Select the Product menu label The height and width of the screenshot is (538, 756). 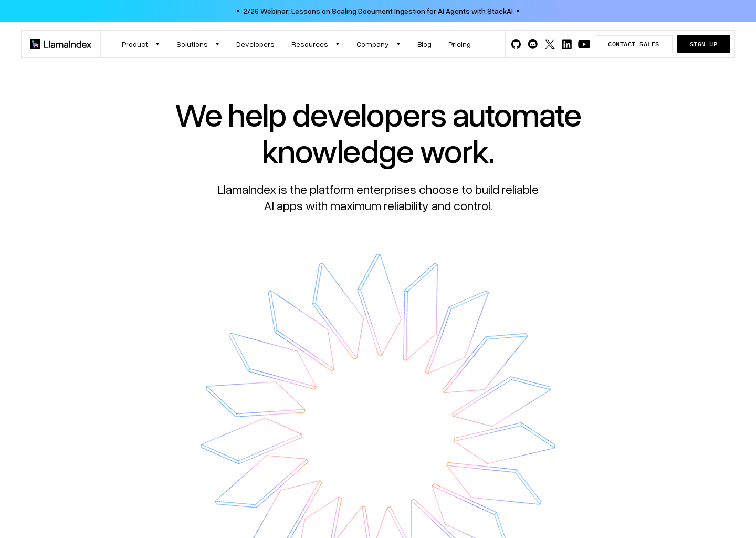(135, 44)
